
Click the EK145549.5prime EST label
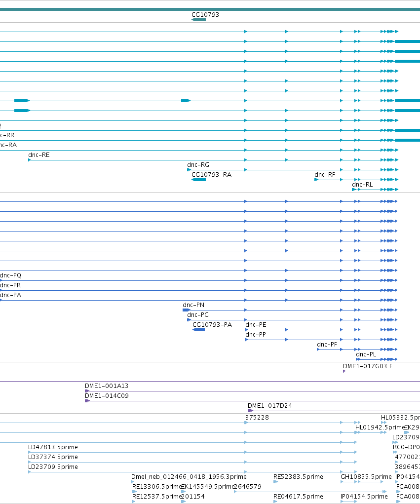pyautogui.click(x=208, y=487)
